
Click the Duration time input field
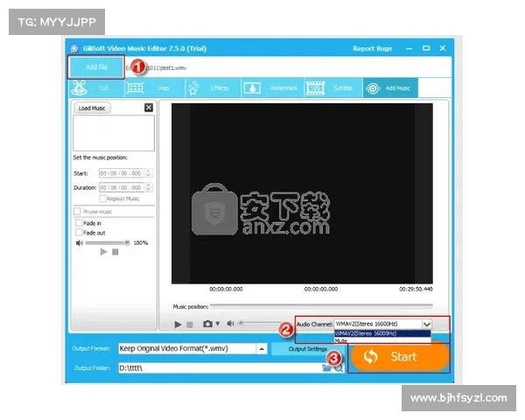122,187
